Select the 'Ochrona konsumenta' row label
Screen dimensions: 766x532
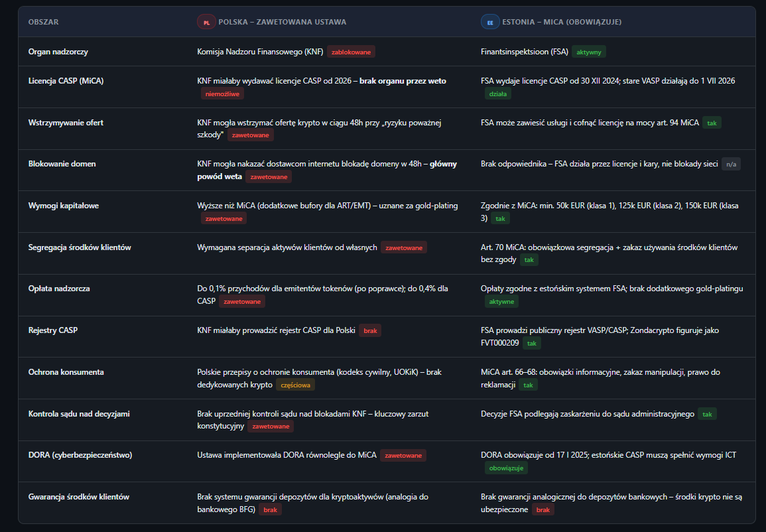tap(66, 372)
